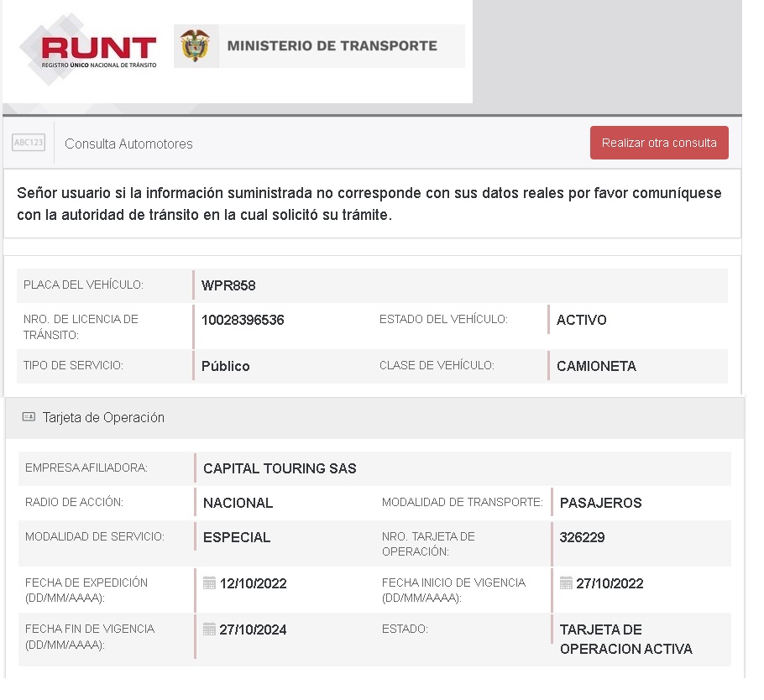Click the Público service type value
Viewport: 764px width, 700px height.
click(x=225, y=366)
